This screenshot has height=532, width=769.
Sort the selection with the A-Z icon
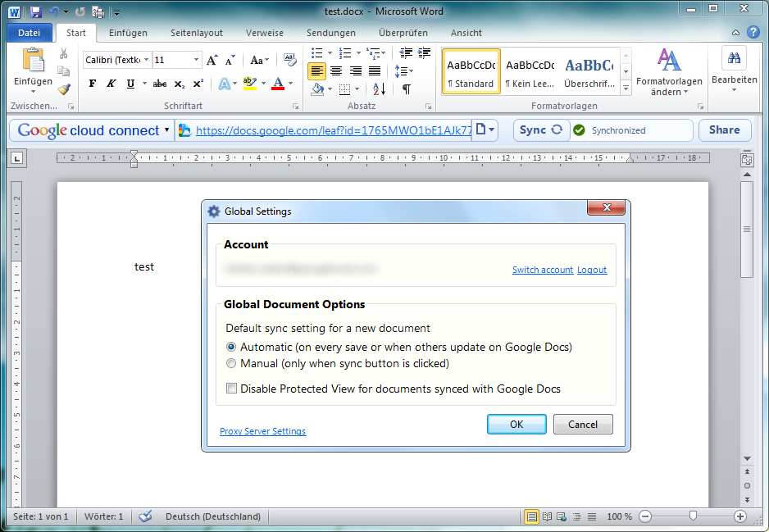point(379,89)
